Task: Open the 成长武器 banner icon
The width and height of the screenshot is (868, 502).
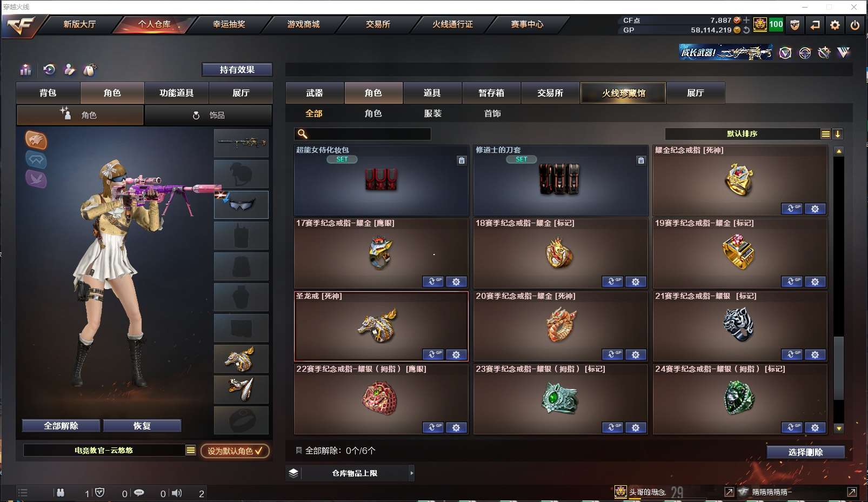Action: pos(725,52)
